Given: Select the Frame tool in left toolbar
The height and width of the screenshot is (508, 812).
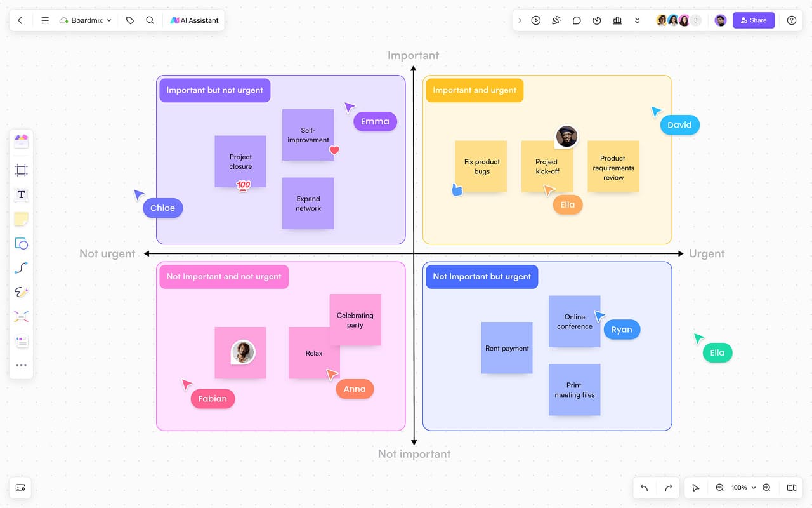Looking at the screenshot, I should pyautogui.click(x=21, y=170).
